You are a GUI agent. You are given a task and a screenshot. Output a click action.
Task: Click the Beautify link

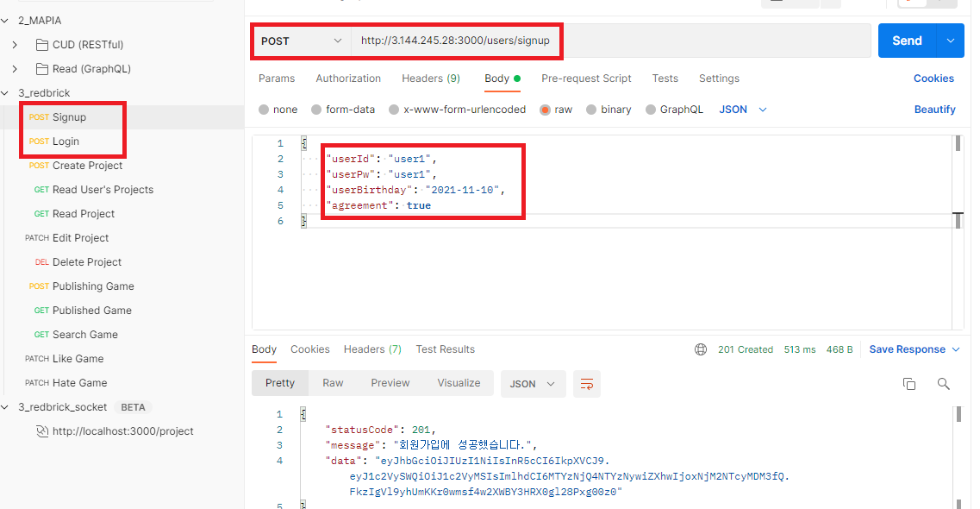(x=935, y=109)
